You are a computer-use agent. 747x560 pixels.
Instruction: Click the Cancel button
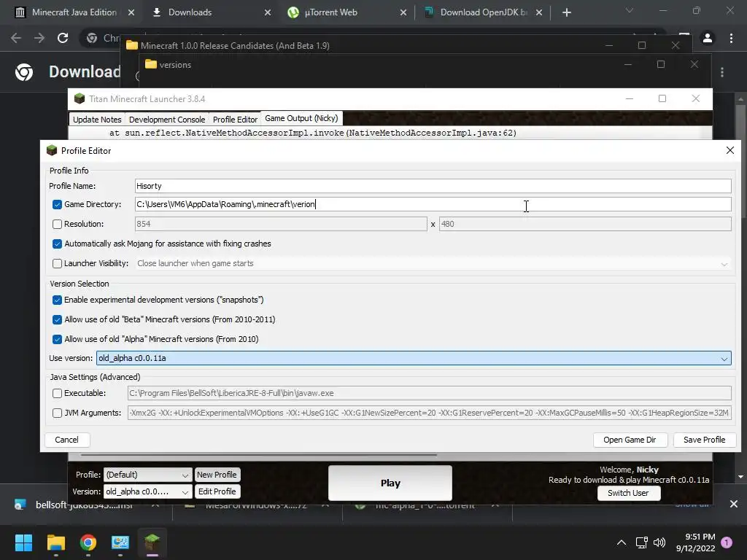pos(66,440)
